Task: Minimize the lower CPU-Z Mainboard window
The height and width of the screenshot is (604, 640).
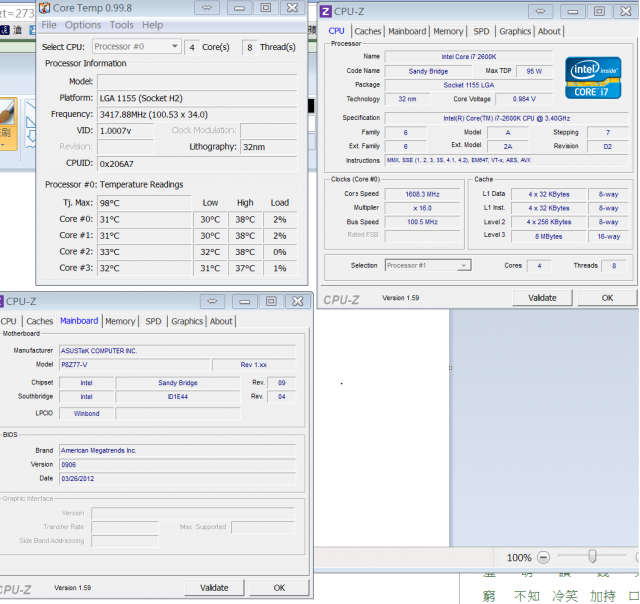Action: (x=244, y=301)
